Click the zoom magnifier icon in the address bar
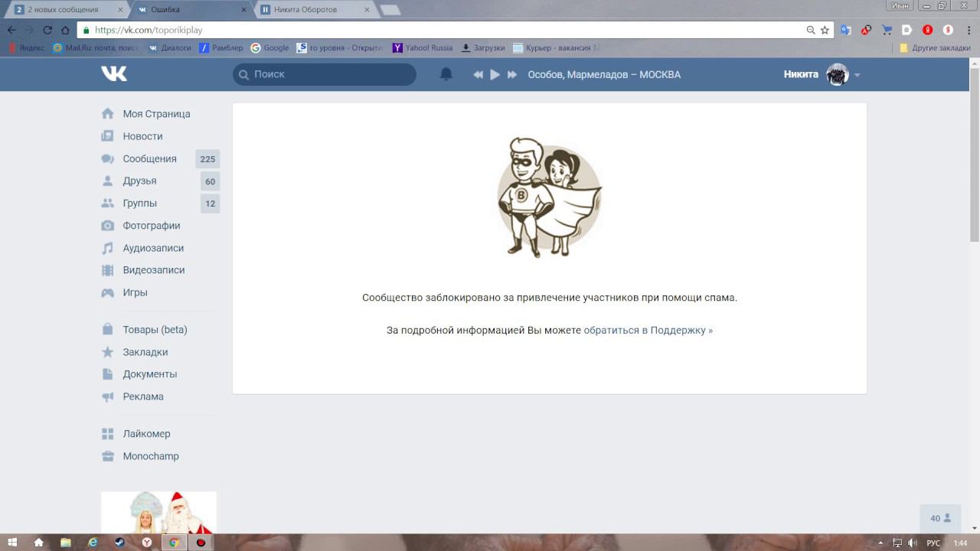The width and height of the screenshot is (980, 551). (811, 30)
